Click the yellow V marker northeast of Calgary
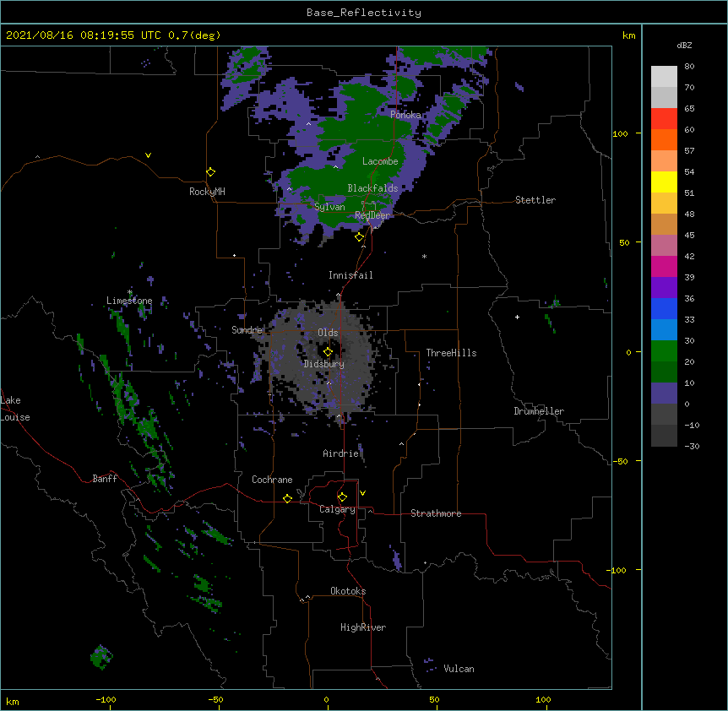Viewport: 728px width, 711px height. click(362, 493)
